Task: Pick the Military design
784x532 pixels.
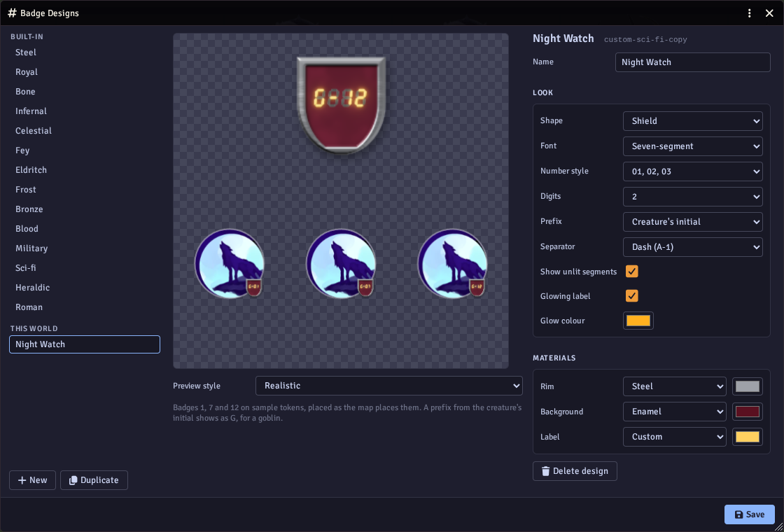Action: point(85,248)
